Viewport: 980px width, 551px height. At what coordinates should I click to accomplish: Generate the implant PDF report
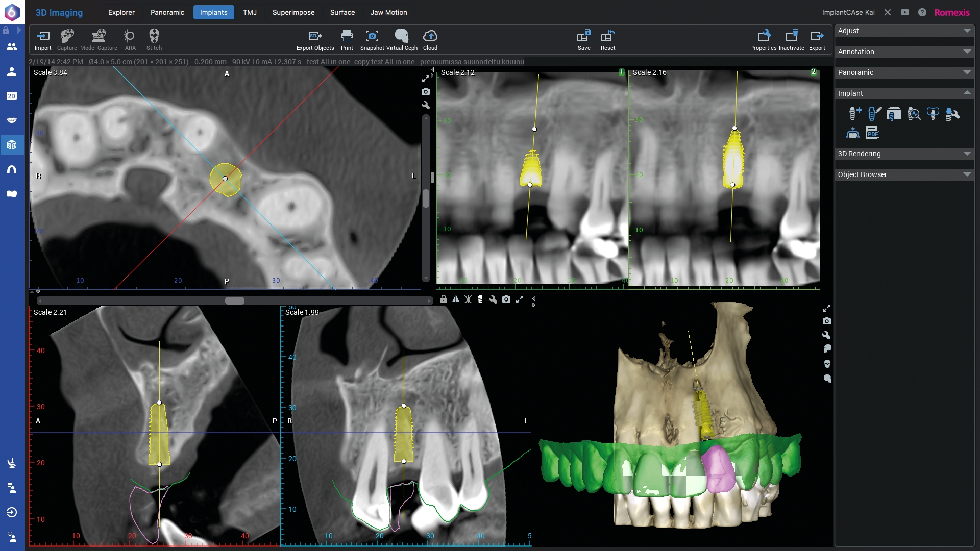tap(873, 133)
